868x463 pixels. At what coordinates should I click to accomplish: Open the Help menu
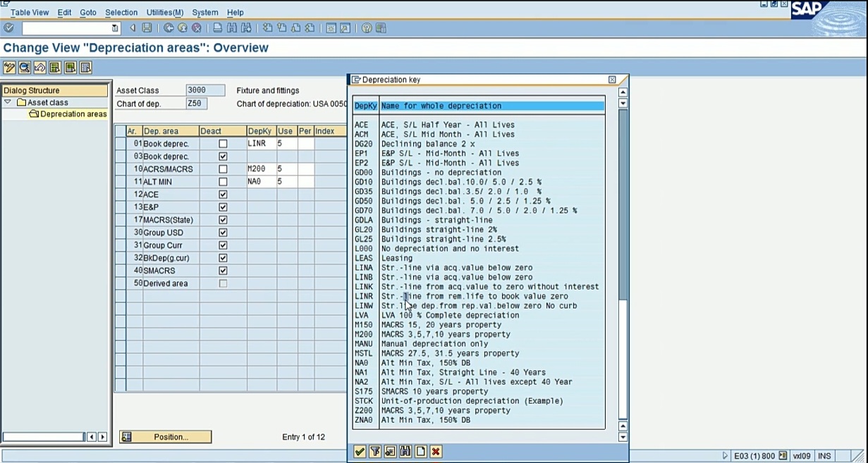click(235, 13)
